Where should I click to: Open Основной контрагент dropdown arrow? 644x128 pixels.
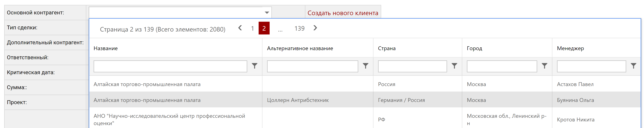(267, 13)
